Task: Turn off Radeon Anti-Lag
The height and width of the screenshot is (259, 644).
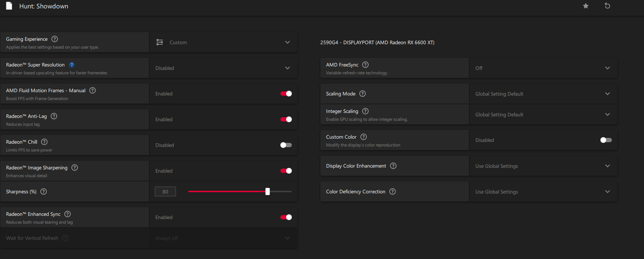Action: tap(286, 119)
